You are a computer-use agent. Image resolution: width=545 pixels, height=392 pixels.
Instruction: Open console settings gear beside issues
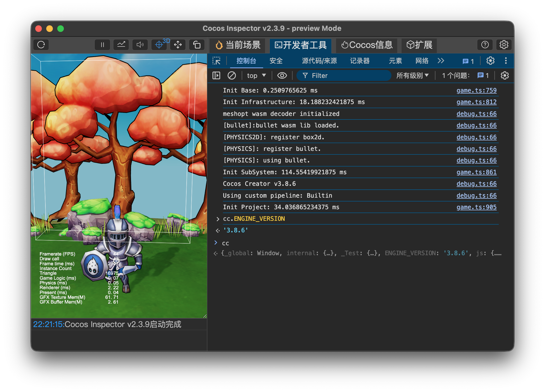pos(505,75)
